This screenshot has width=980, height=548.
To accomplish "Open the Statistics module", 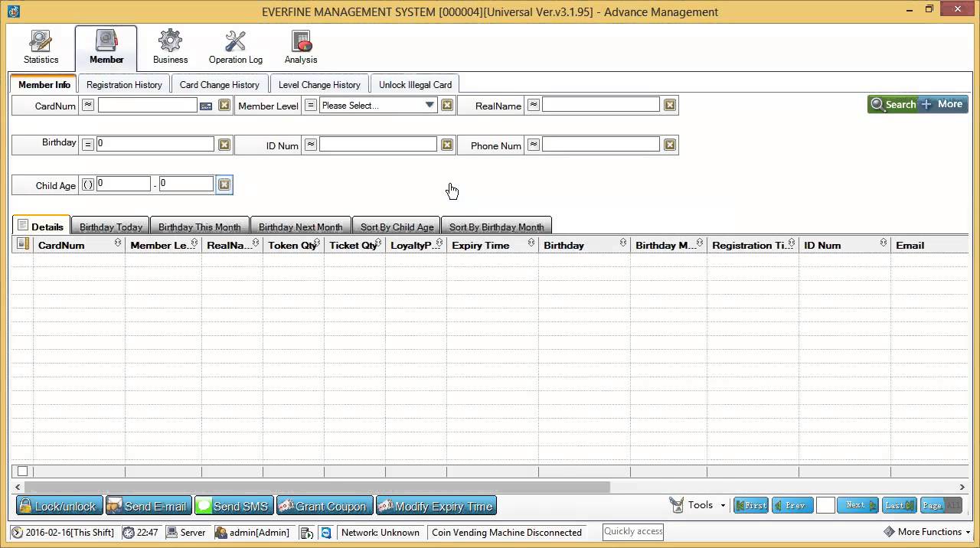I will 41,47.
